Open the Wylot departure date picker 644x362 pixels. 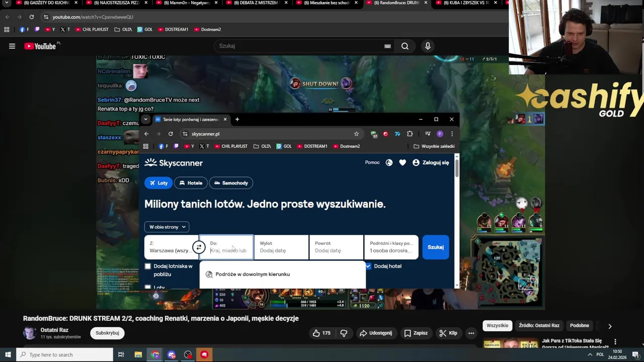[281, 247]
